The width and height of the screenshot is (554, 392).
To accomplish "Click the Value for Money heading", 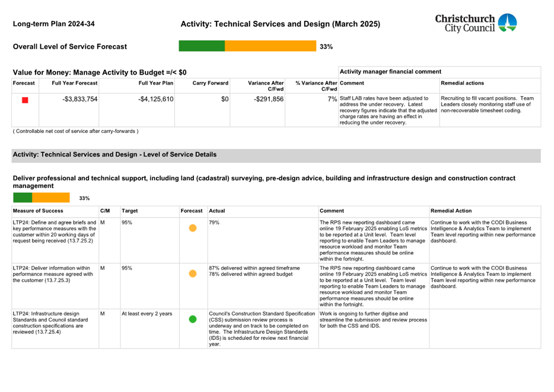I will click(x=100, y=72).
